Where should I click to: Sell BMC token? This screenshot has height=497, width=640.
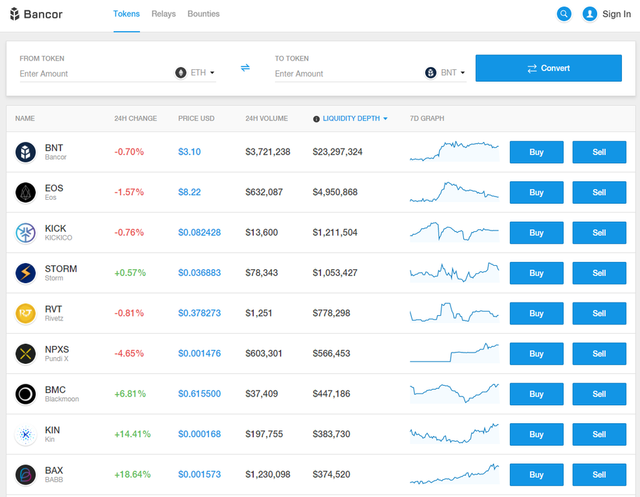pyautogui.click(x=599, y=394)
